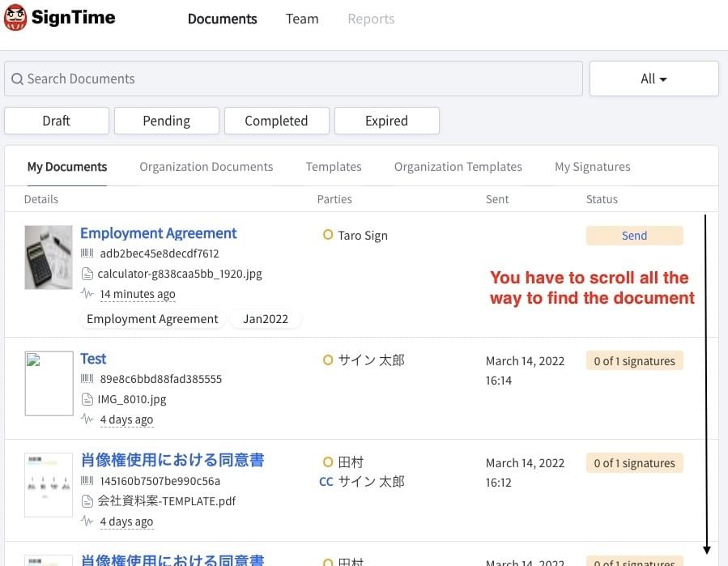Screen dimensions: 728x566
Task: Click the Search Documents field
Action: point(293,79)
